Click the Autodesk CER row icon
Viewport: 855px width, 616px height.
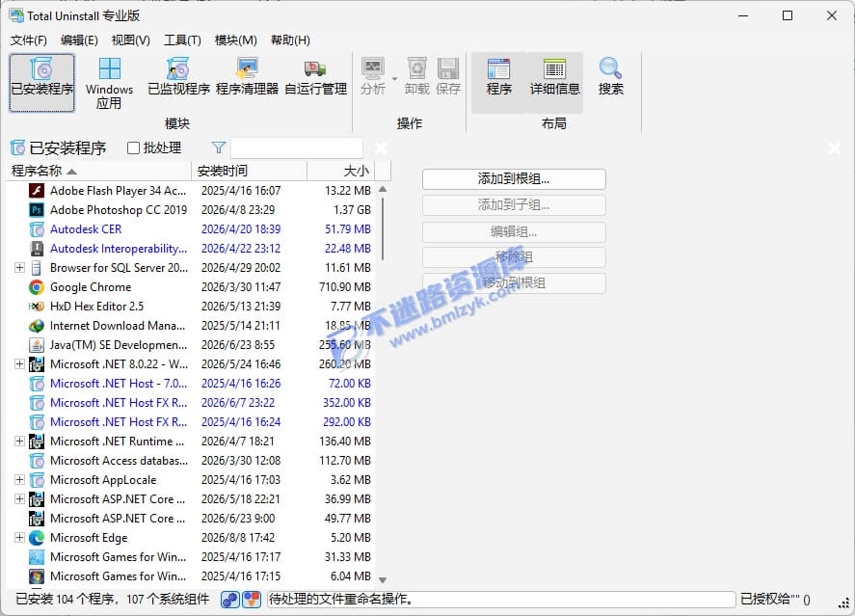[37, 229]
